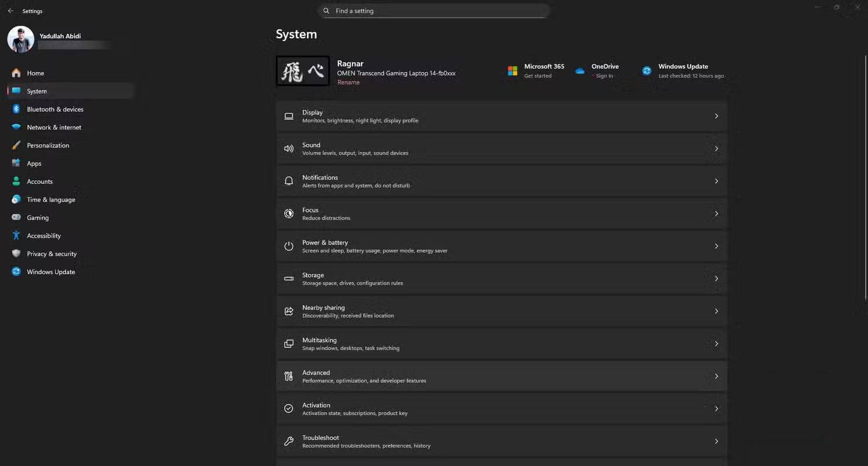Screen dimensions: 868x466
Task: Click the Rename link under Ragnar
Action: pos(348,82)
